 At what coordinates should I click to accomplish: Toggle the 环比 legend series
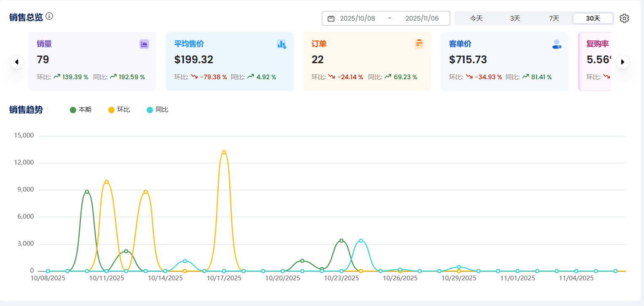(119, 110)
